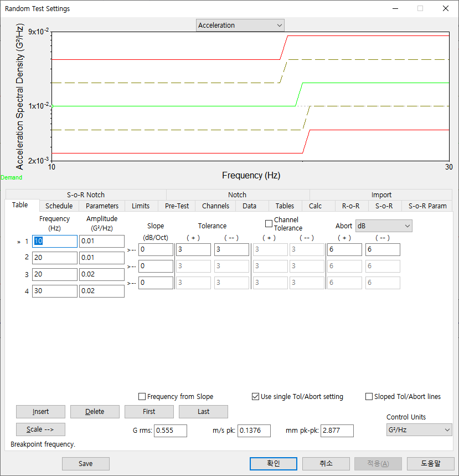Switch to the Schedule tab
Screen dimensions: 459x476
pos(59,206)
